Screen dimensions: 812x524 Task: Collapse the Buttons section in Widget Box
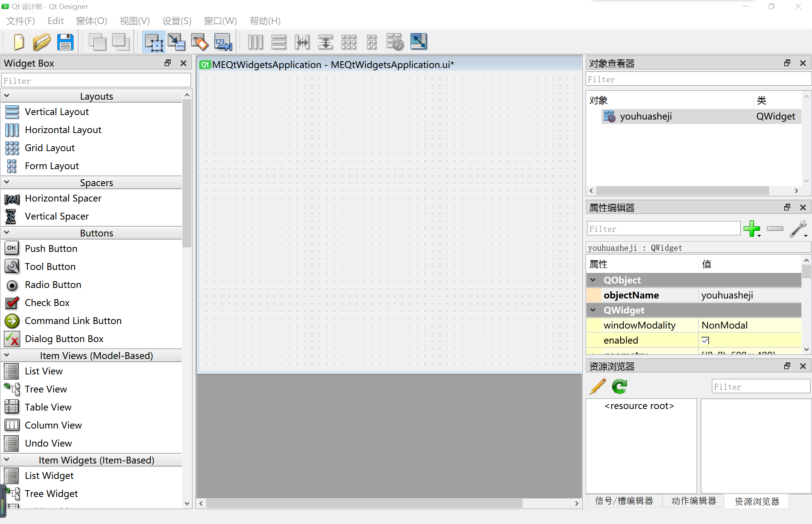7,233
